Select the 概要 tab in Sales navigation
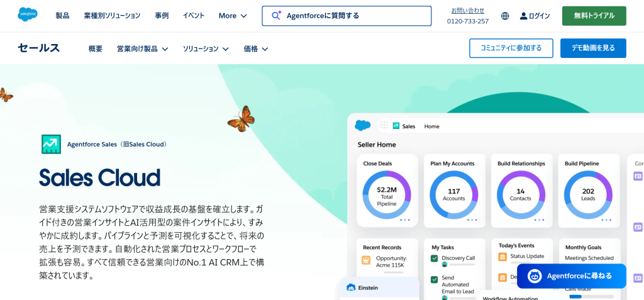 [96, 48]
